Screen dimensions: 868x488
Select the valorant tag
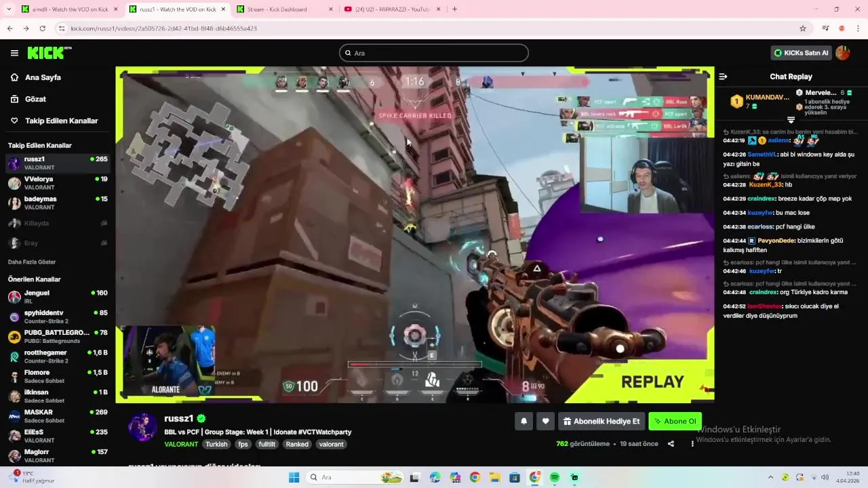[332, 445]
